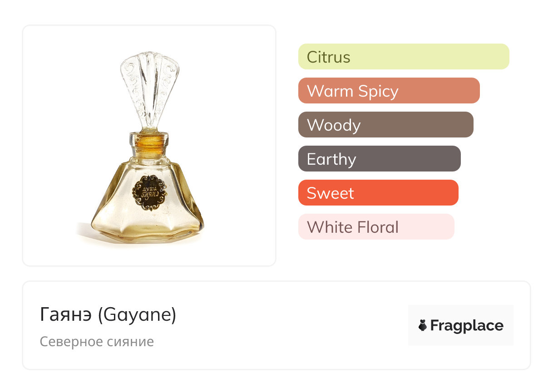Choose the Woody accord bar
Image resolution: width=553 pixels, height=392 pixels.
[385, 125]
